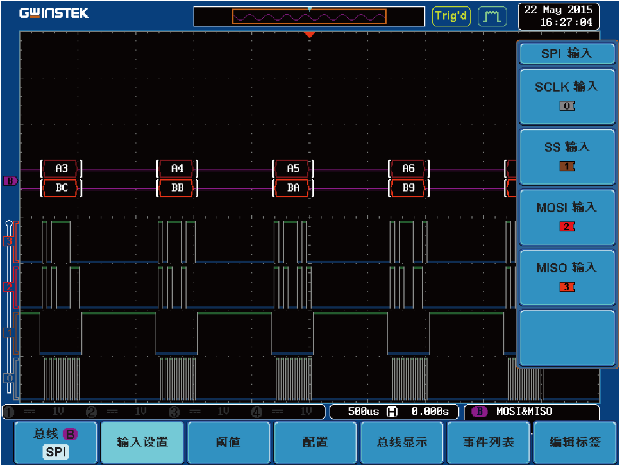Select digital channel 0 marker on left
Screen dimensions: 619x466
[x=10, y=377]
